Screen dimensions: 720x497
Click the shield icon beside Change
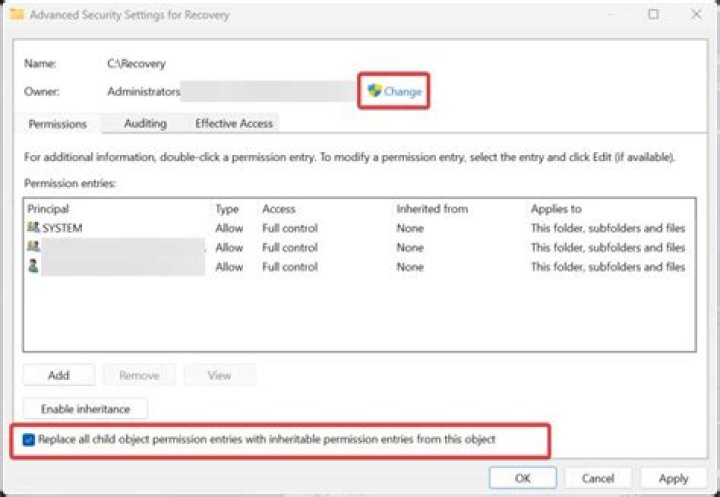click(x=374, y=90)
